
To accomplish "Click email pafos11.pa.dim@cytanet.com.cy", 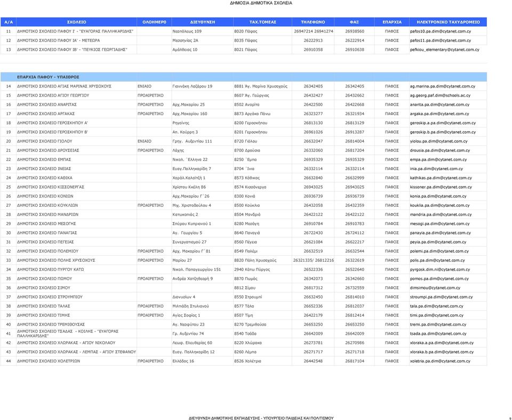I will (x=441, y=41).
